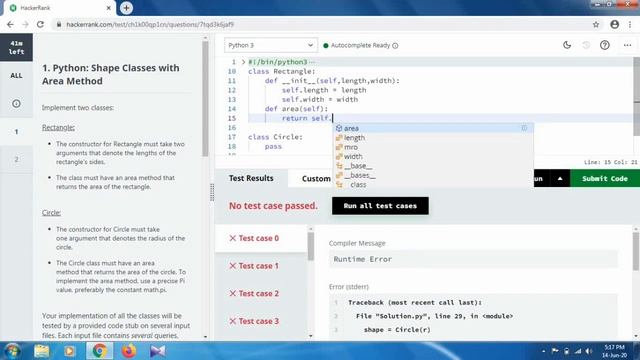Toggle dark mode with the moon icon

click(567, 45)
